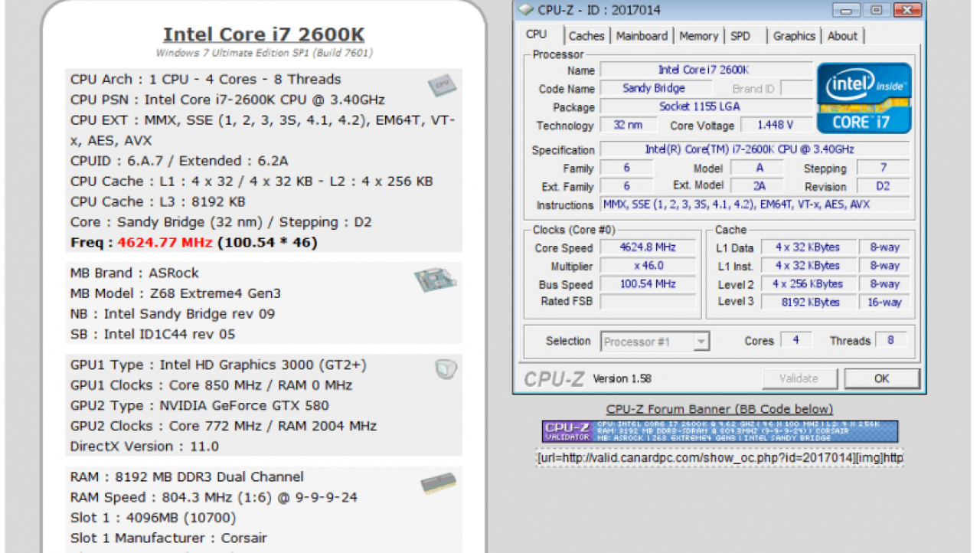Open the About tab
Viewport: 980px width, 553px height.
pos(842,36)
